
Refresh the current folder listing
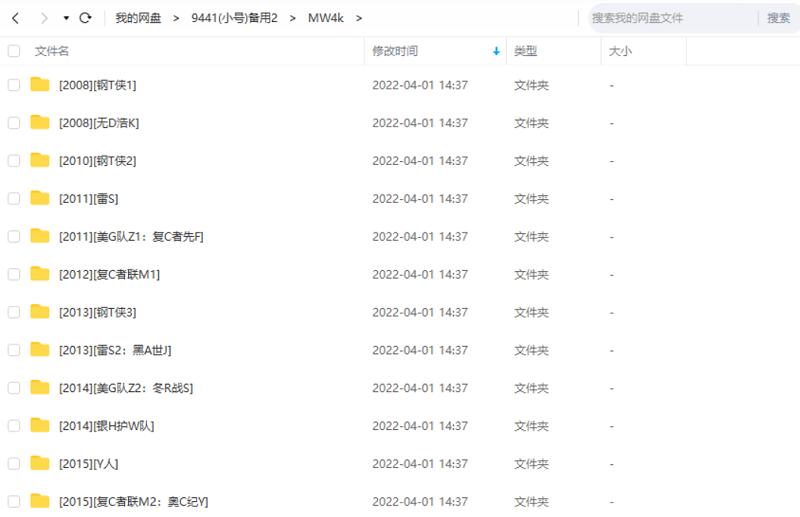click(x=85, y=18)
